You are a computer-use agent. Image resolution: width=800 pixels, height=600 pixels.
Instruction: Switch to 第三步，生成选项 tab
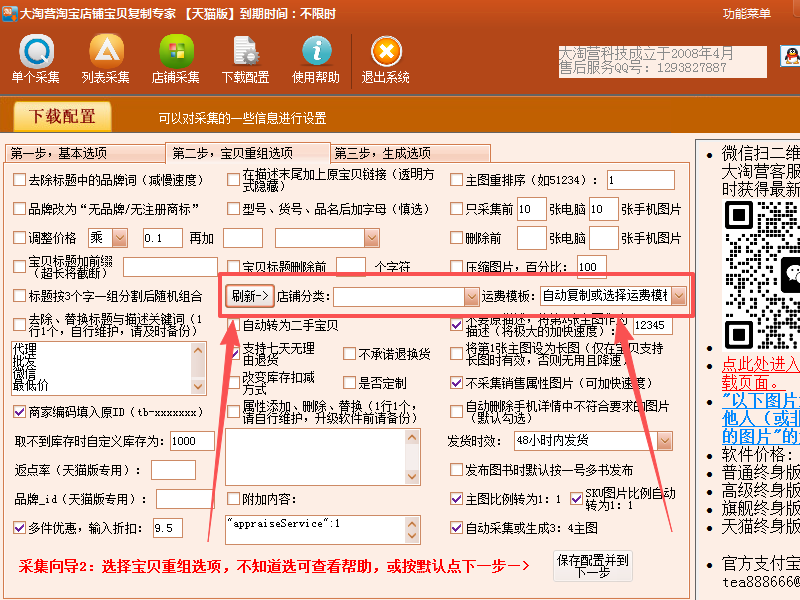click(382, 154)
